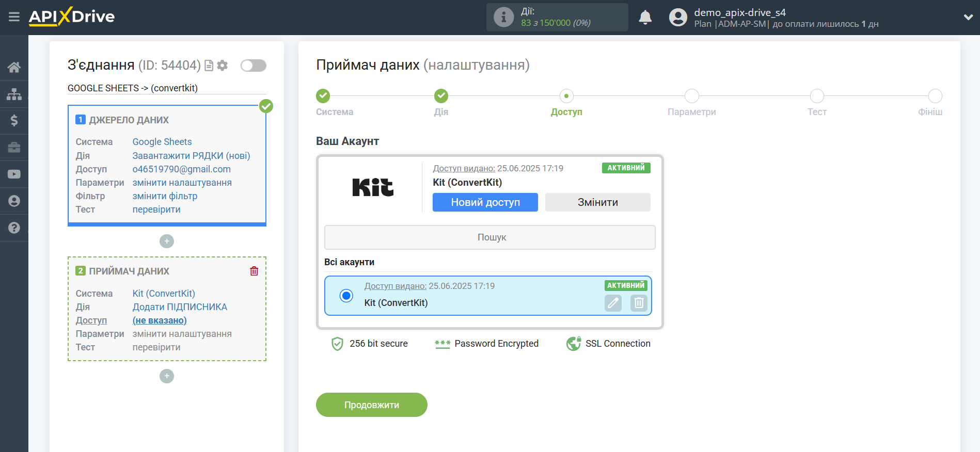Select the Kit (ConvertKit) account radio button
The width and height of the screenshot is (980, 452).
[346, 296]
